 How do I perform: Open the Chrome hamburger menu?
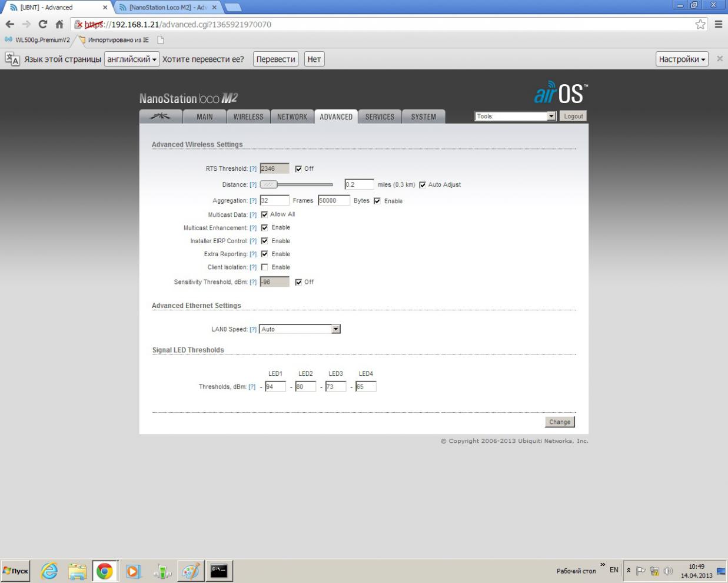pyautogui.click(x=719, y=24)
